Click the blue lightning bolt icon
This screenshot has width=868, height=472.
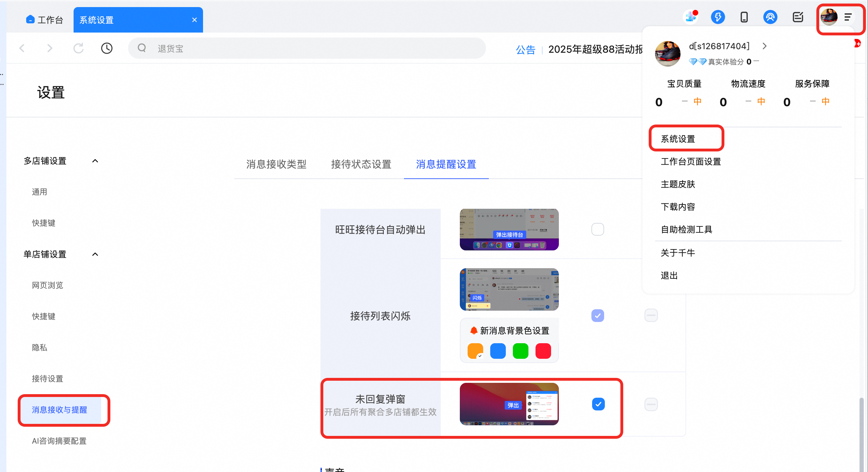[718, 17]
